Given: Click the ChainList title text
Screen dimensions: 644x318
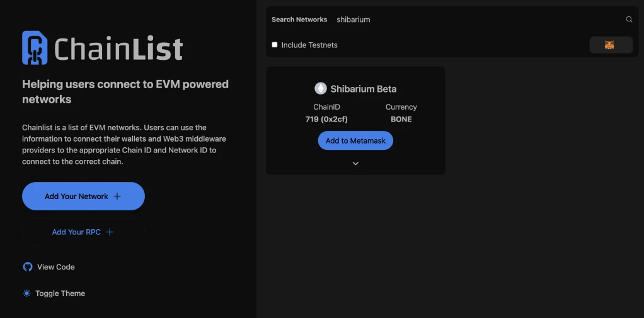Looking at the screenshot, I should point(118,48).
